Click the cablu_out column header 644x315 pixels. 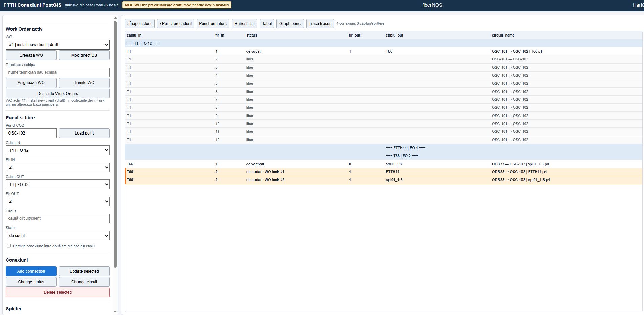point(394,35)
